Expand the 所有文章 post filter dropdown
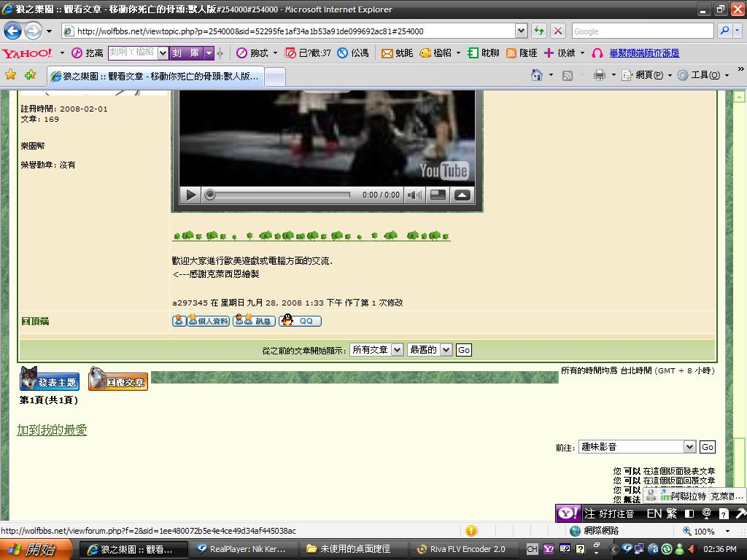Image resolution: width=747 pixels, height=560 pixels. [376, 350]
